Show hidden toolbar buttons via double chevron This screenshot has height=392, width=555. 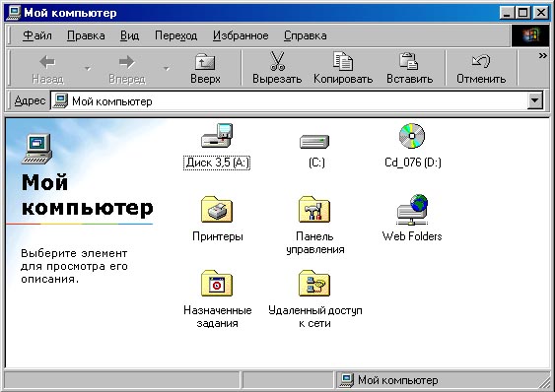[x=542, y=55]
